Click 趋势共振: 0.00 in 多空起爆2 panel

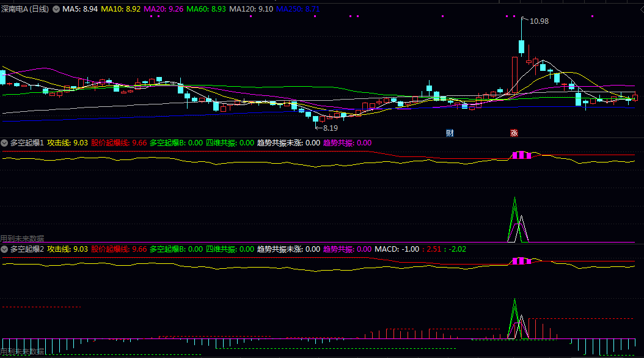click(348, 249)
